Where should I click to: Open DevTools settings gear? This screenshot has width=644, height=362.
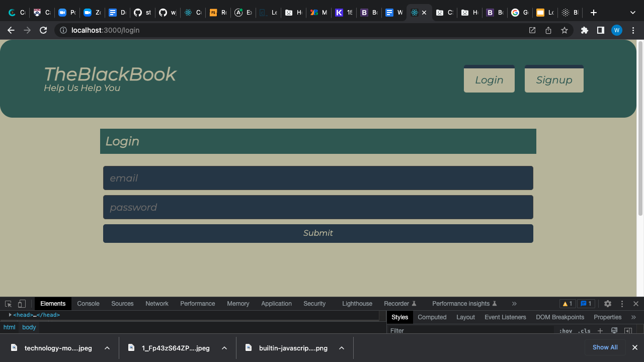click(608, 304)
